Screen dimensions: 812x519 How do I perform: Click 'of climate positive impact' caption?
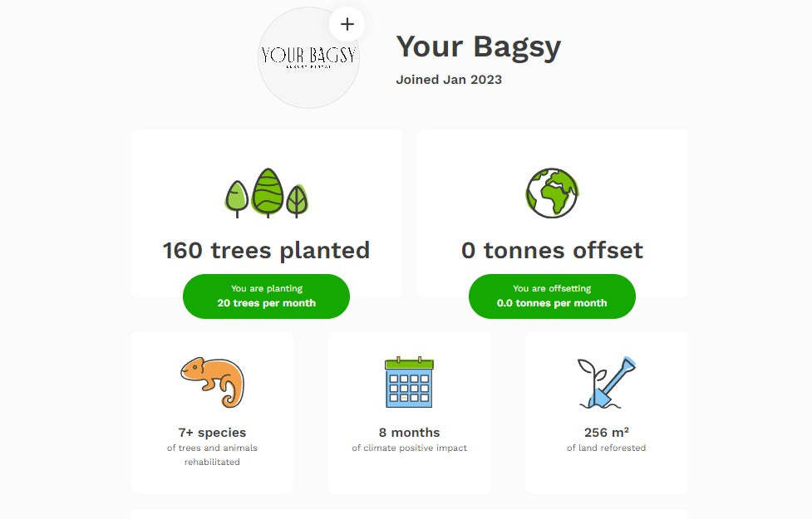point(409,448)
